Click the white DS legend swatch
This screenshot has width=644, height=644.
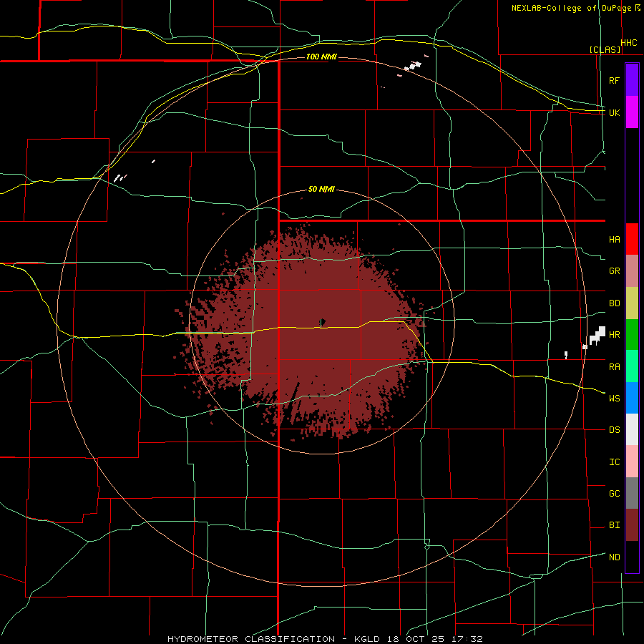click(x=632, y=429)
